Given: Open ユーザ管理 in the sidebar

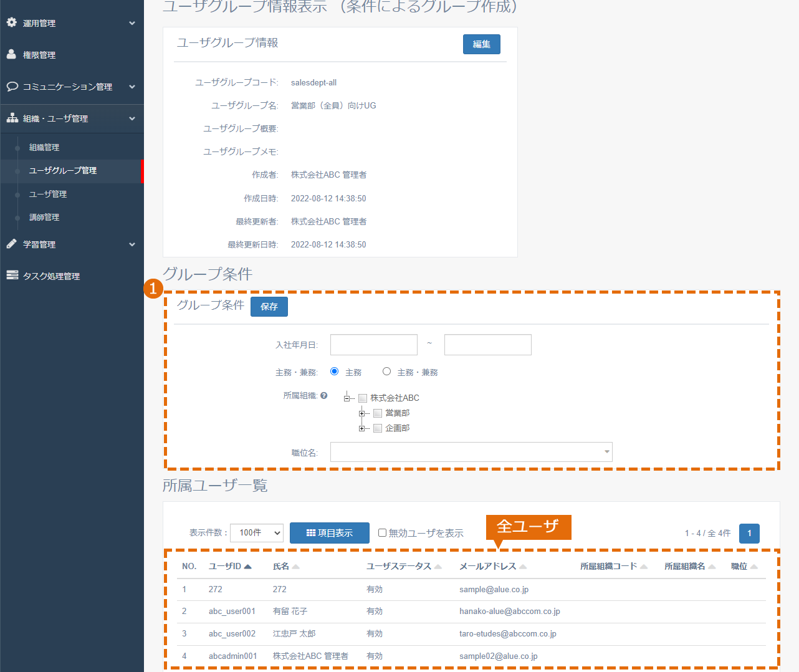Looking at the screenshot, I should 48,194.
